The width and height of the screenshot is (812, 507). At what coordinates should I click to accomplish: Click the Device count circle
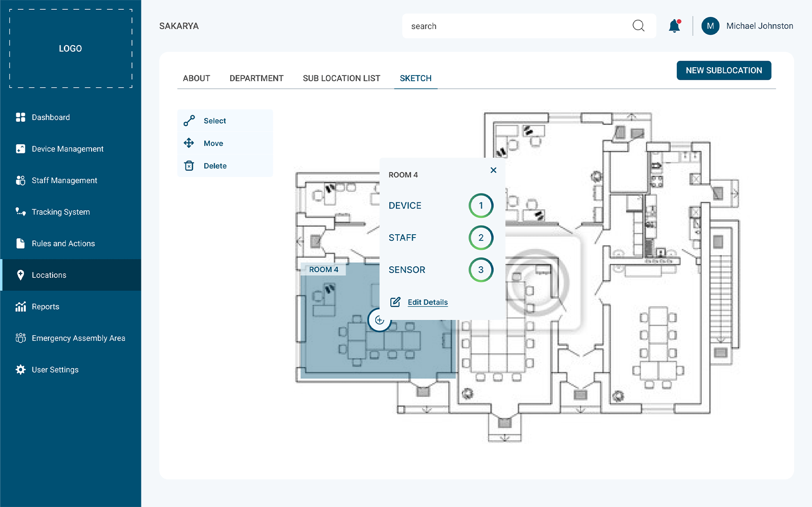(x=481, y=206)
